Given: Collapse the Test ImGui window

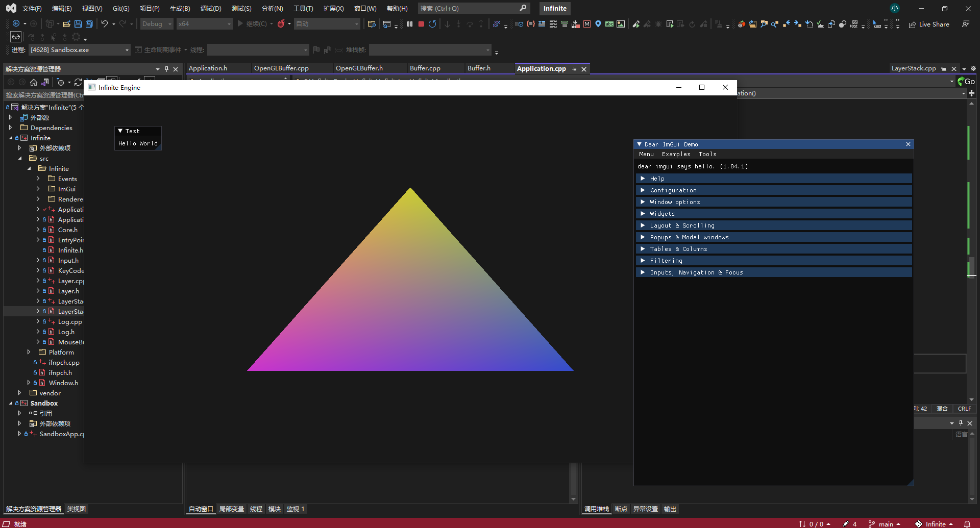Looking at the screenshot, I should coord(120,131).
